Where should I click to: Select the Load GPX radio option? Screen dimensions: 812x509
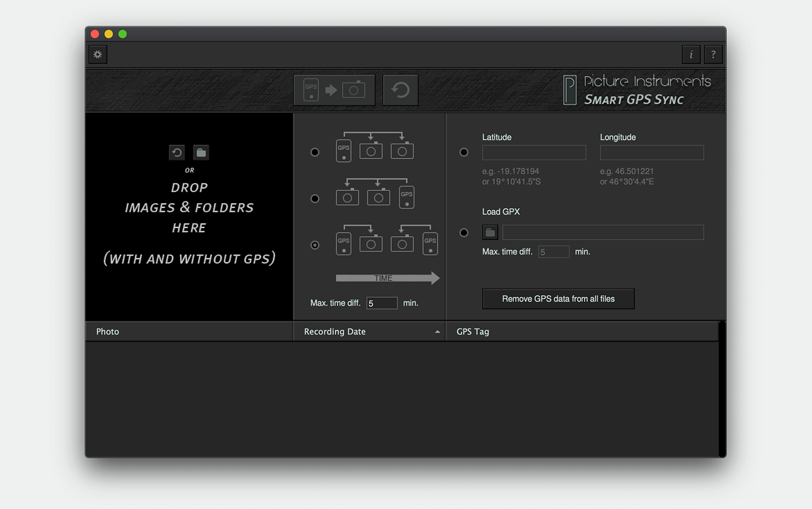pyautogui.click(x=464, y=233)
